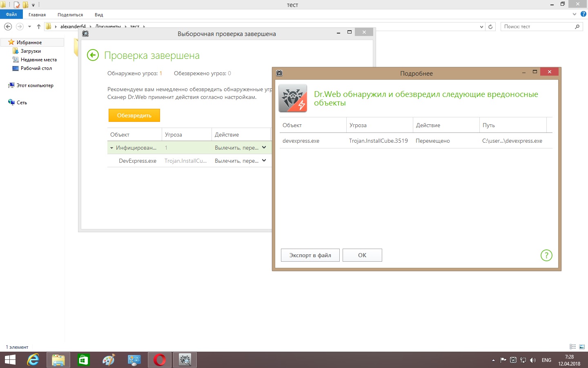Switch to the Главная ribbon tab

(x=37, y=14)
